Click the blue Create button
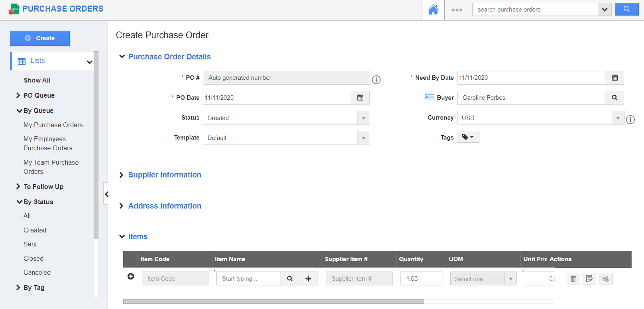The height and width of the screenshot is (309, 644). click(x=40, y=38)
